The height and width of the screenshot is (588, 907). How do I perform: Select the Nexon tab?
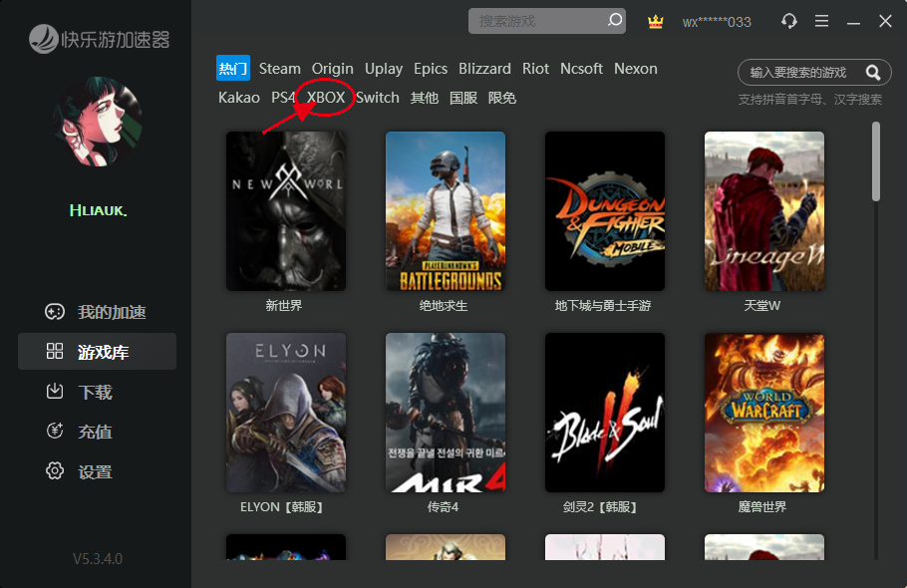tap(636, 68)
